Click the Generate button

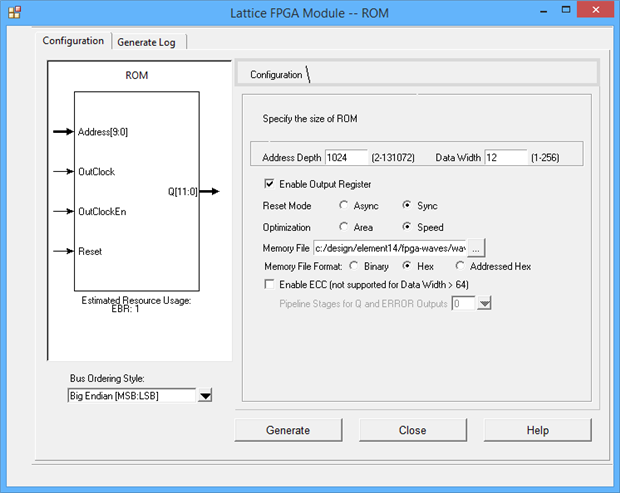coord(288,430)
